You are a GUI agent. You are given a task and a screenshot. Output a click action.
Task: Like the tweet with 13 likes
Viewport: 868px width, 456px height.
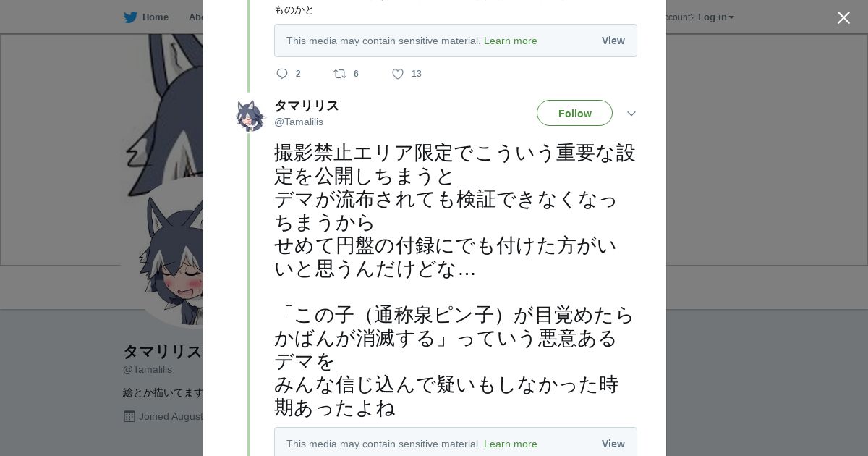398,74
